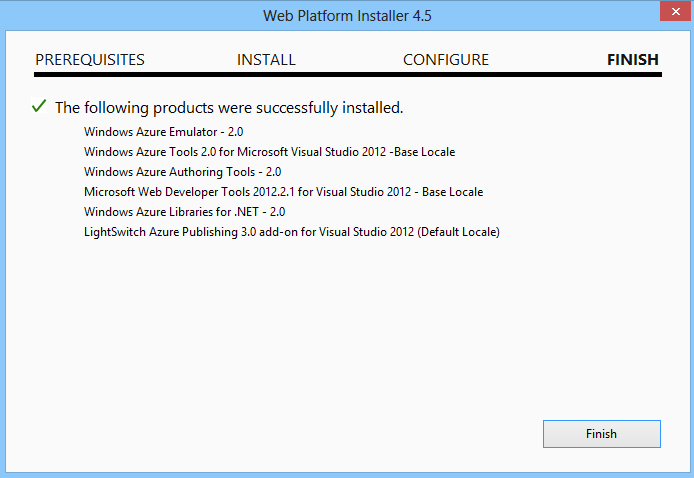Click the empty area below product list
The width and height of the screenshot is (694, 478).
pos(310,328)
